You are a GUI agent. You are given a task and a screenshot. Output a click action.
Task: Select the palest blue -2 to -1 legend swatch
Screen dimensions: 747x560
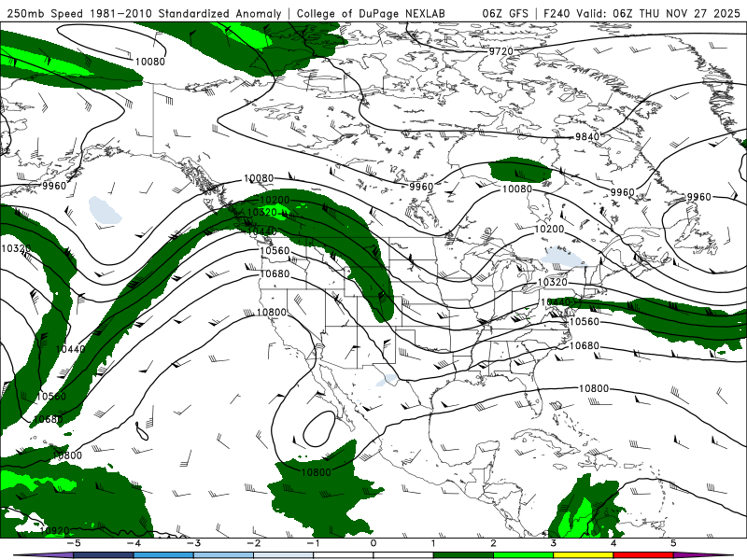tap(284, 555)
